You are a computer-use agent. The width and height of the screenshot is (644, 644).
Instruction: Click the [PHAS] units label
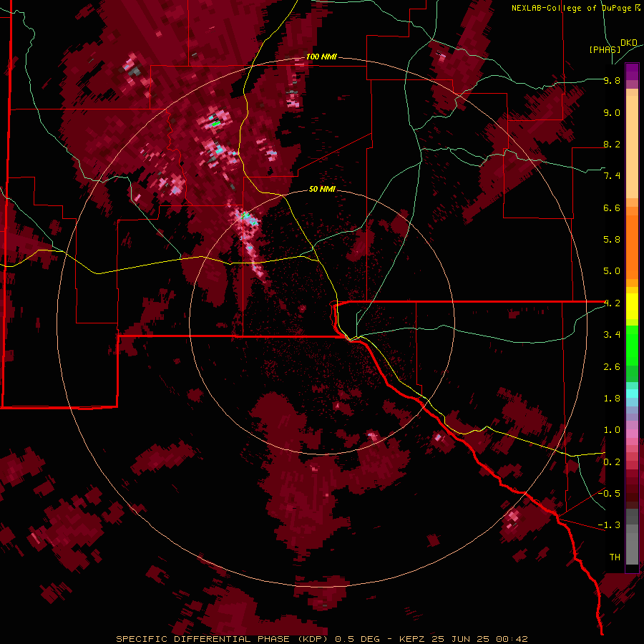tap(605, 49)
